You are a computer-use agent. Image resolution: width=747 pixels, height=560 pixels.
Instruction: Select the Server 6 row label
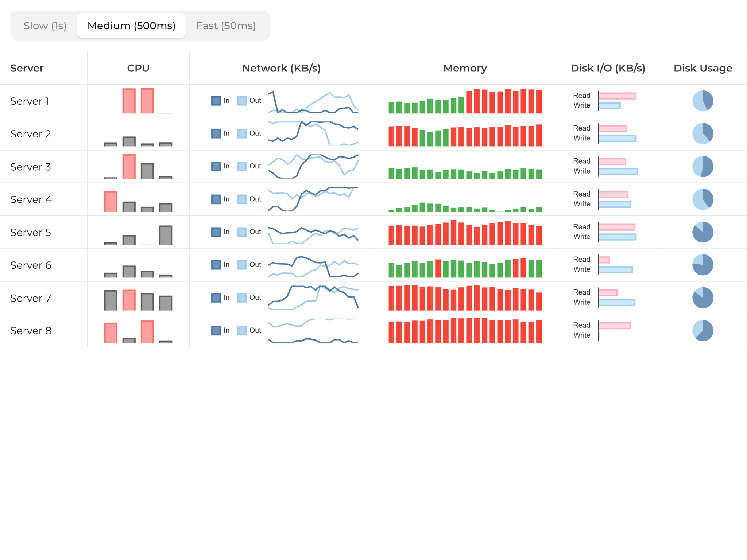click(31, 265)
